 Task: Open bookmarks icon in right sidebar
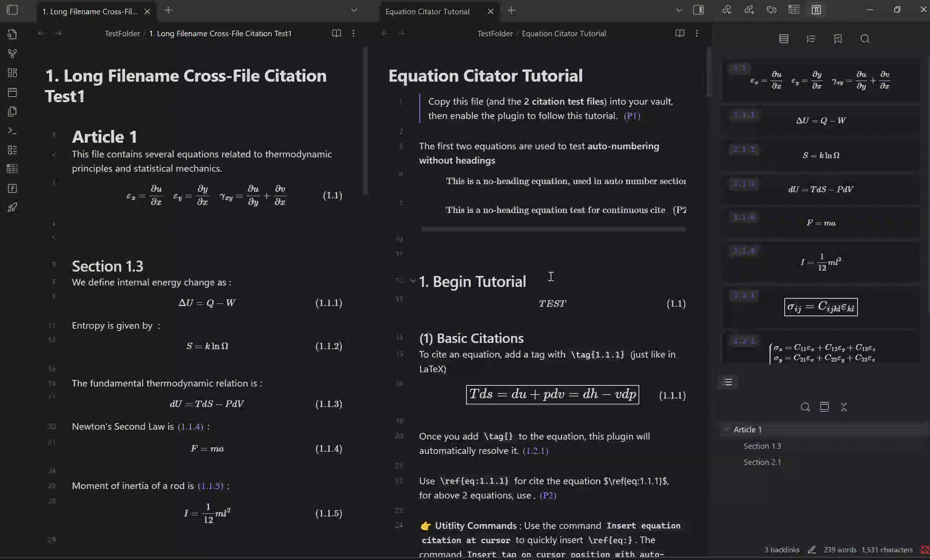tap(837, 39)
